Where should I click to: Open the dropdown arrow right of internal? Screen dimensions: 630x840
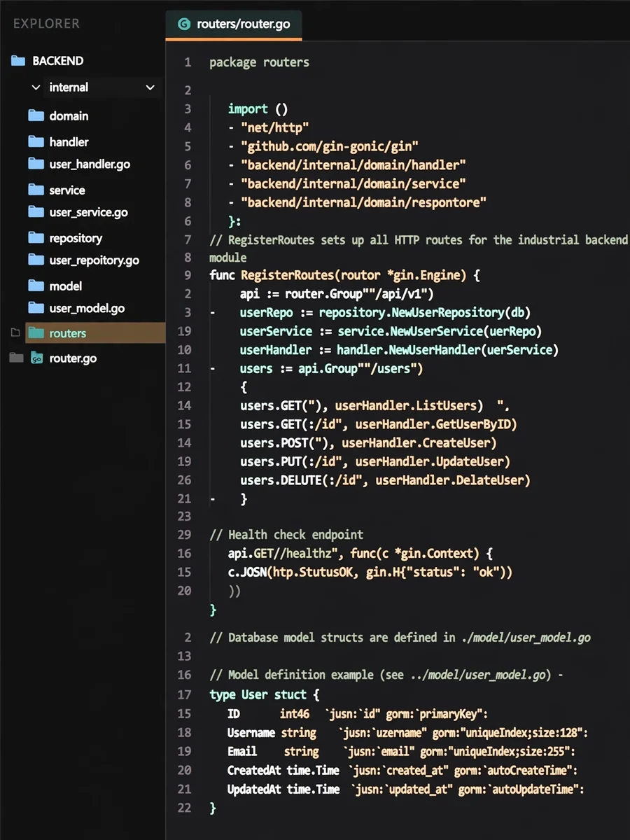tap(150, 87)
